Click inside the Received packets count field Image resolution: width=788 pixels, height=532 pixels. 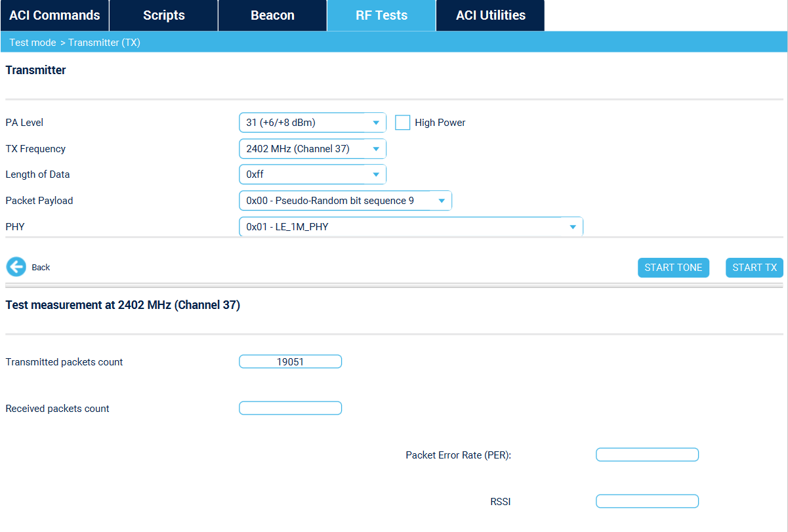tap(290, 407)
